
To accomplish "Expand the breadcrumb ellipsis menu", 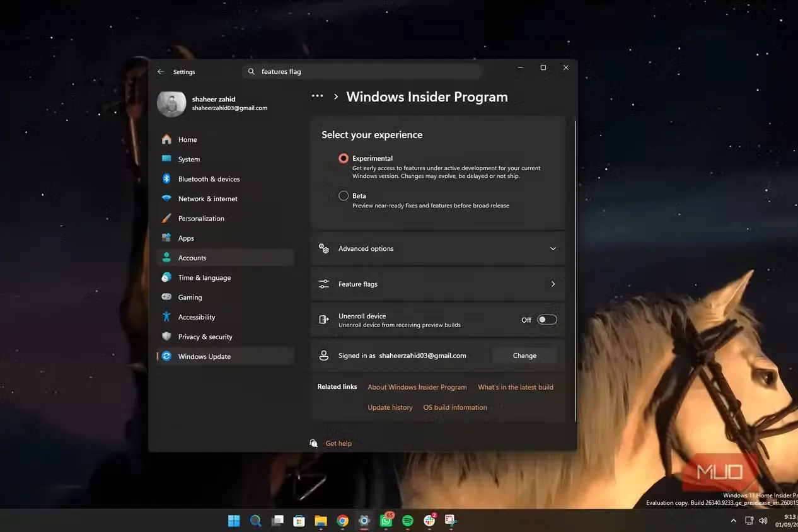I will (317, 96).
